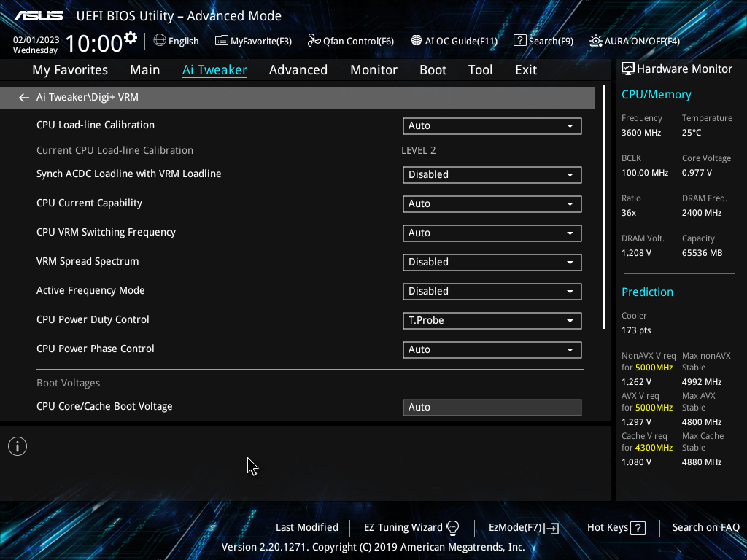Click the 3600 MHz frequency value
The width and height of the screenshot is (747, 560).
click(640, 133)
